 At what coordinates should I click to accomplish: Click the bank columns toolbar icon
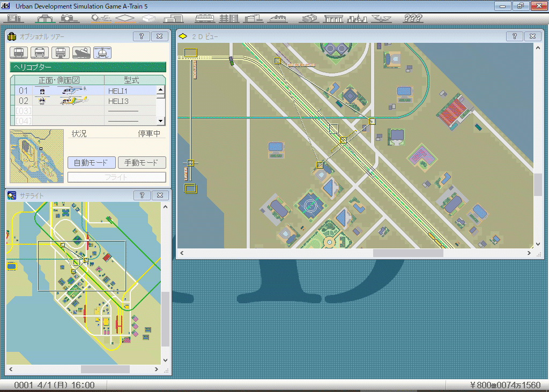coord(333,19)
